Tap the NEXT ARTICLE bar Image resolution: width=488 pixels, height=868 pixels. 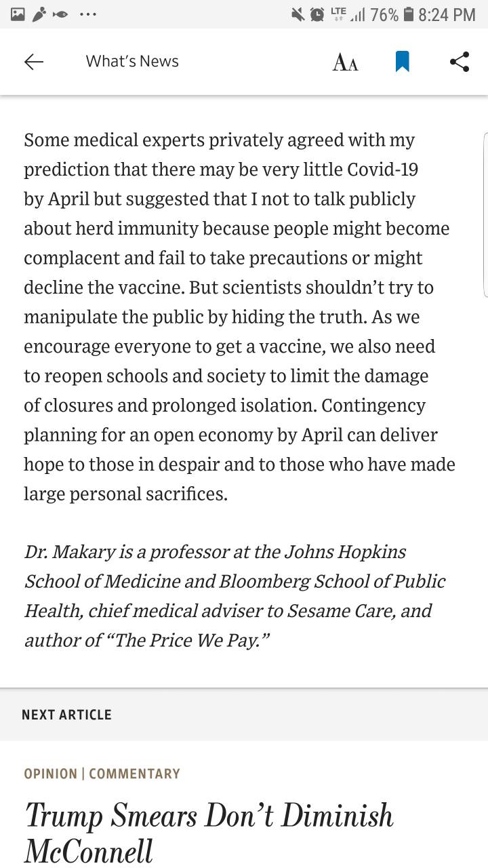[x=244, y=715]
